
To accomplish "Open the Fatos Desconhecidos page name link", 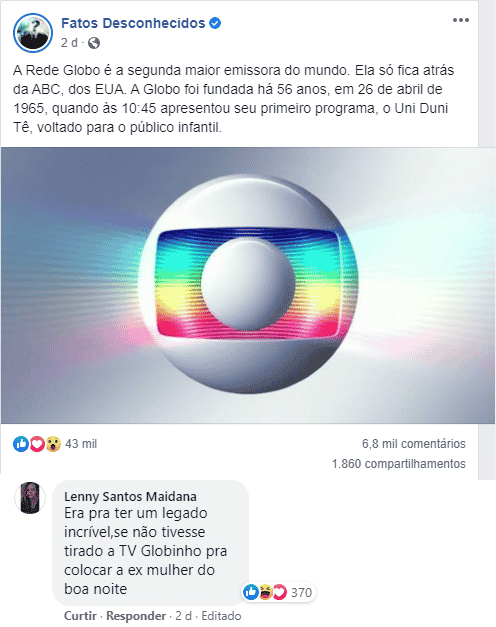I will click(133, 23).
